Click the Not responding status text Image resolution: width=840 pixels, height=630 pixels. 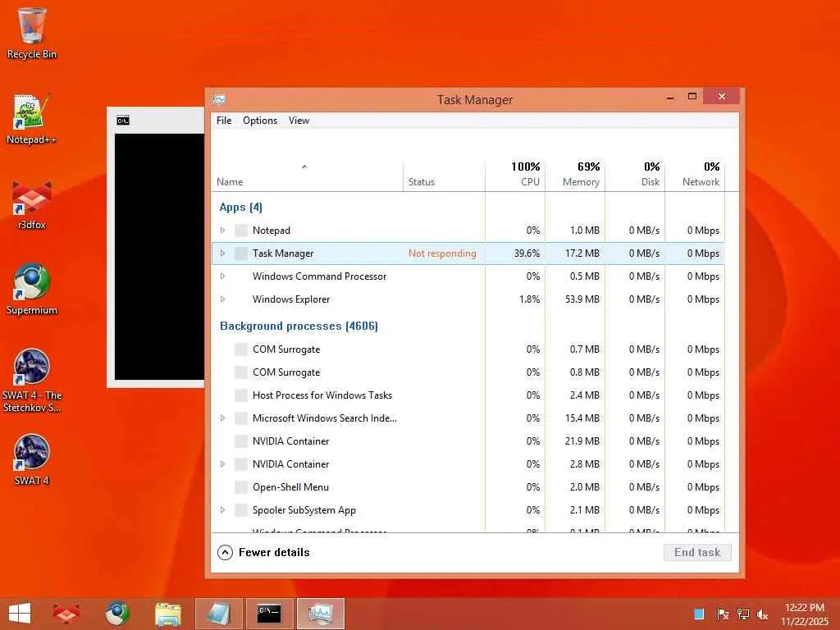coord(442,253)
